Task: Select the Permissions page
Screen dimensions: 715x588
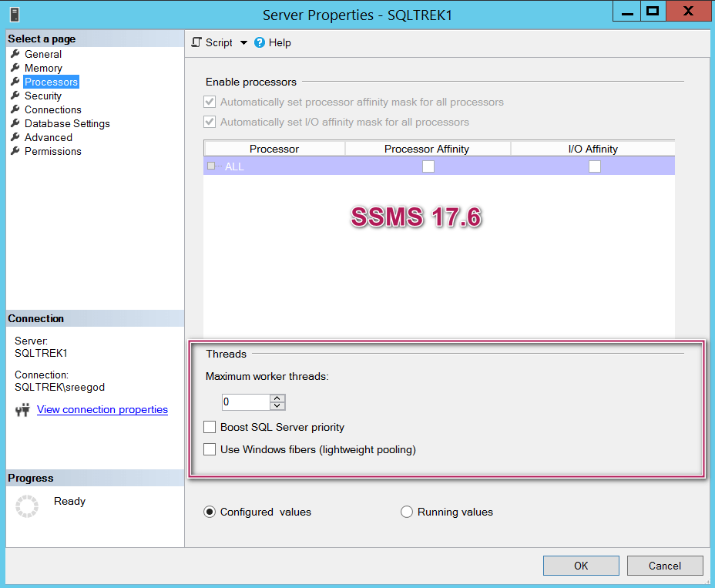Action: pyautogui.click(x=52, y=151)
